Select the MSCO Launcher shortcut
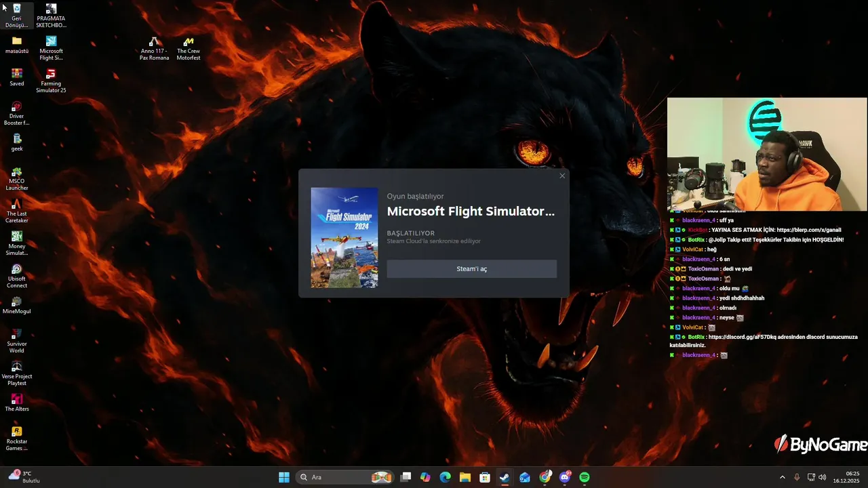 pos(17,178)
